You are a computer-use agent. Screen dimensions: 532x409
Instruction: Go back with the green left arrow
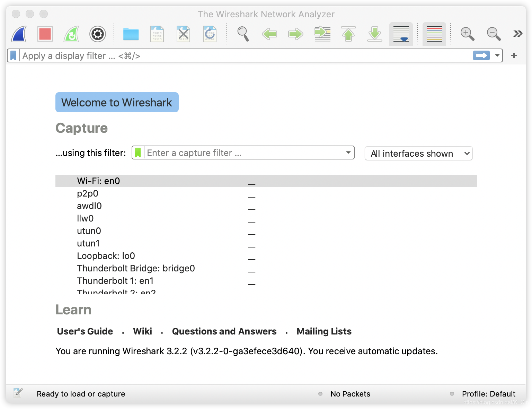pos(269,34)
